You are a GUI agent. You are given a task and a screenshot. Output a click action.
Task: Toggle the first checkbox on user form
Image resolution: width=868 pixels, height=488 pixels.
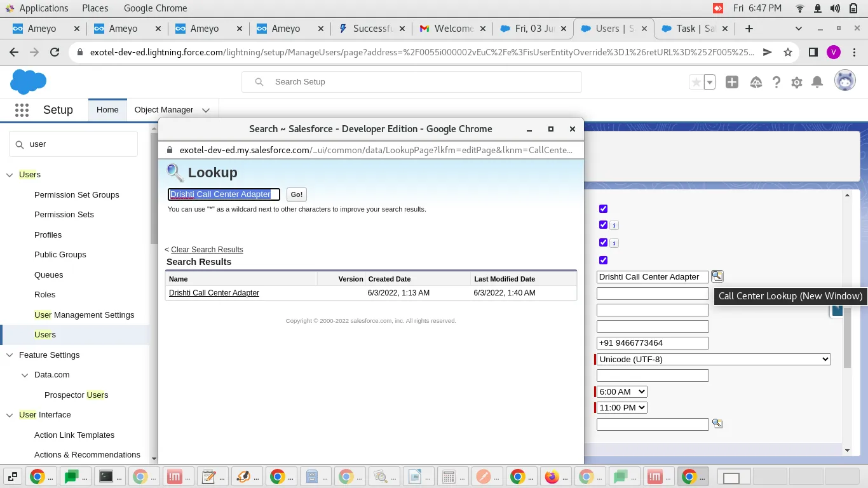603,208
